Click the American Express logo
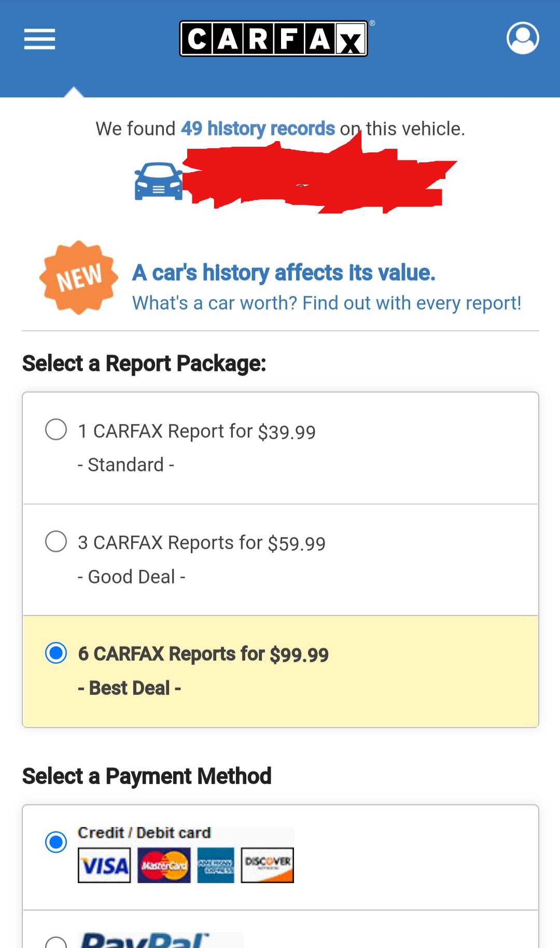This screenshot has height=948, width=560. pos(216,863)
